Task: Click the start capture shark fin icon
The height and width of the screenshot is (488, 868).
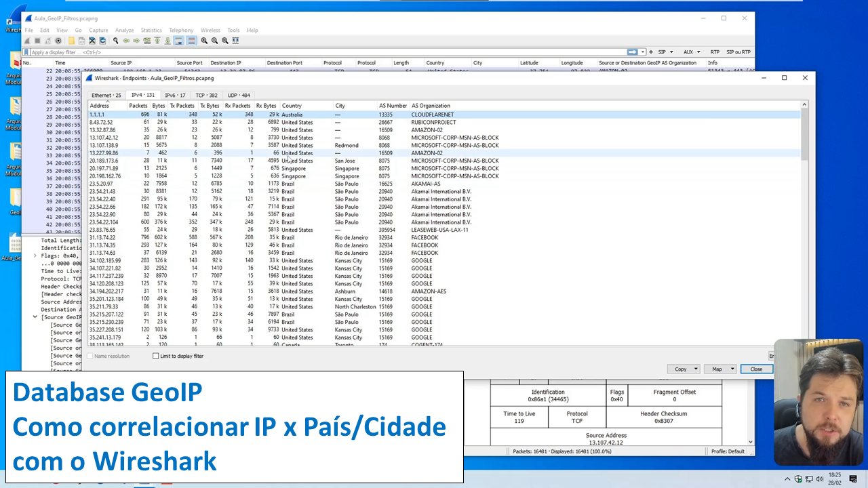Action: [x=27, y=41]
